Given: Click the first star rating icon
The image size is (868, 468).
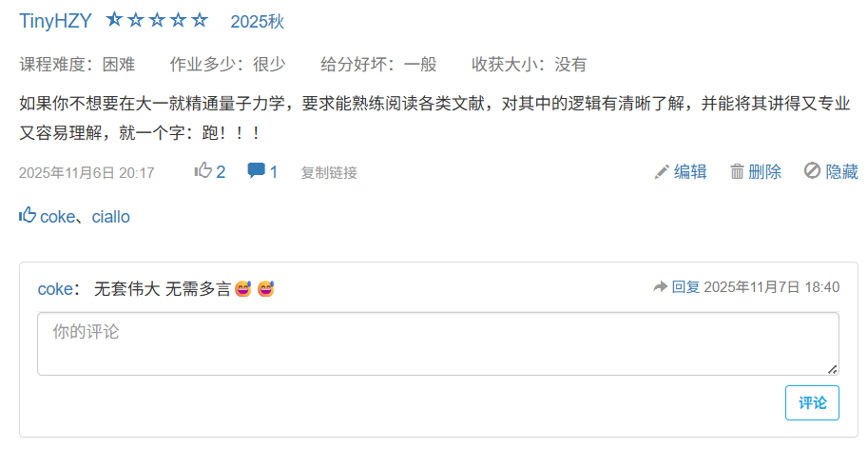Looking at the screenshot, I should point(114,20).
